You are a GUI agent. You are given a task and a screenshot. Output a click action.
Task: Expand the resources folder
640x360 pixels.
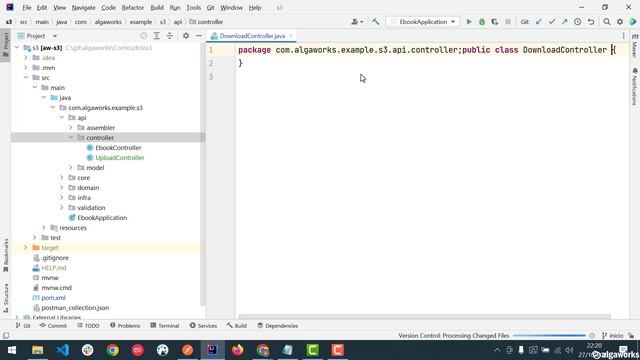pyautogui.click(x=44, y=227)
